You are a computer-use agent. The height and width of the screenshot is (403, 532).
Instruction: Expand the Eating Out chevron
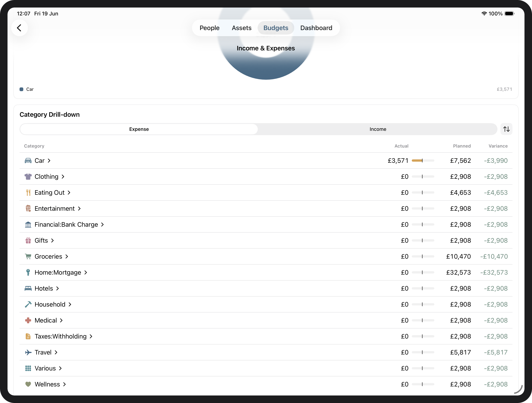tap(69, 193)
